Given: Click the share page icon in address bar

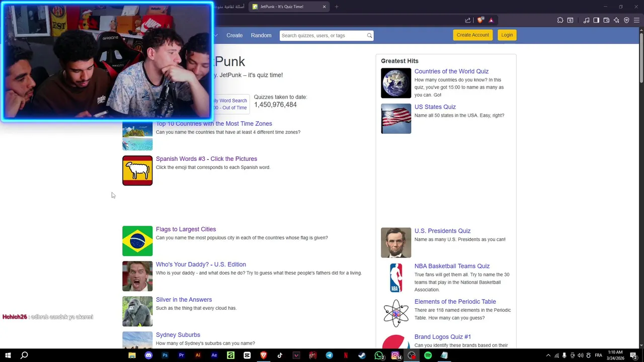Looking at the screenshot, I should (x=468, y=20).
